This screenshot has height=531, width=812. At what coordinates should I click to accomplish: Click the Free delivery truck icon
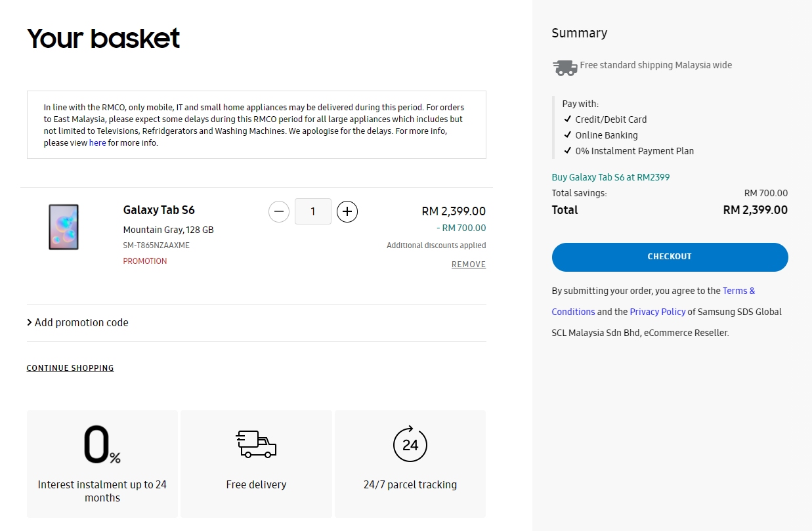256,444
